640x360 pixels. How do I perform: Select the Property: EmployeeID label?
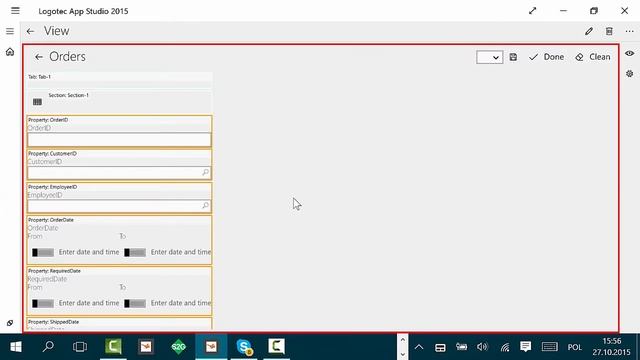tap(52, 187)
